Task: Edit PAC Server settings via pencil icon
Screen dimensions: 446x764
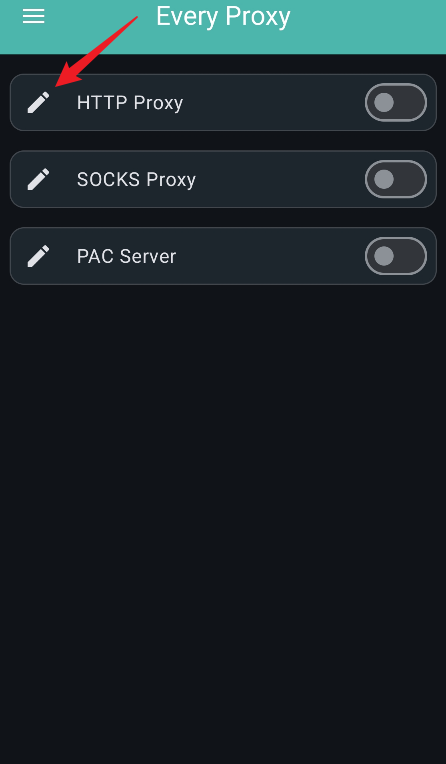Action: 39,256
